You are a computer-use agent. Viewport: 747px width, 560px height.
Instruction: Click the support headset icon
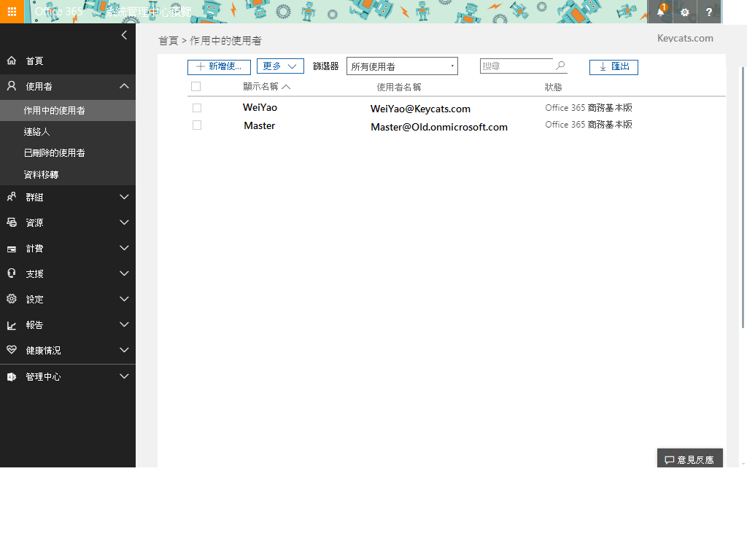point(12,273)
